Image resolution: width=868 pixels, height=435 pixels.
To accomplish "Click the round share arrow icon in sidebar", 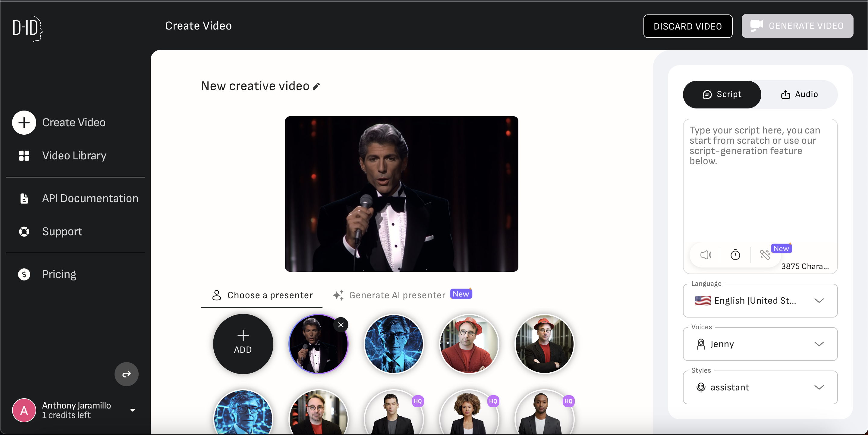I will click(x=126, y=374).
